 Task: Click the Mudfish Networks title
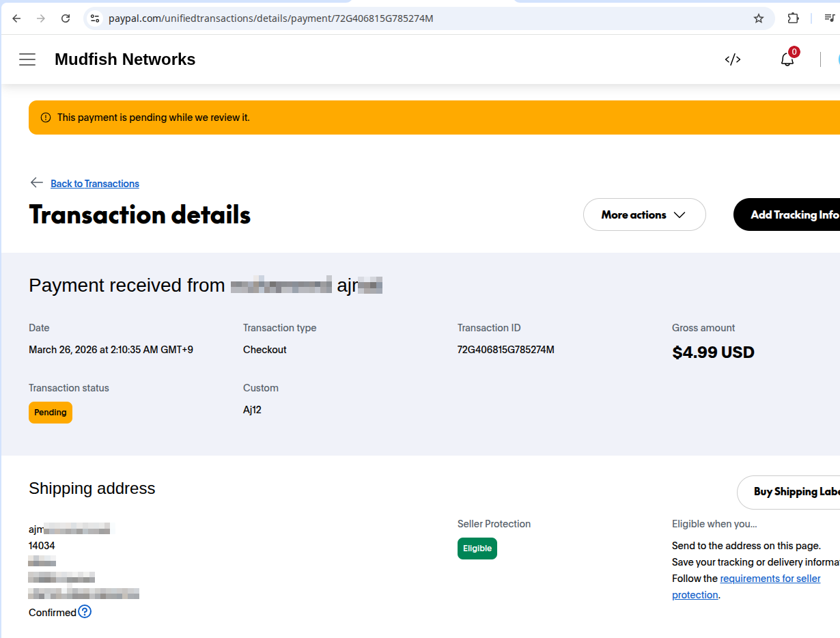(x=125, y=59)
